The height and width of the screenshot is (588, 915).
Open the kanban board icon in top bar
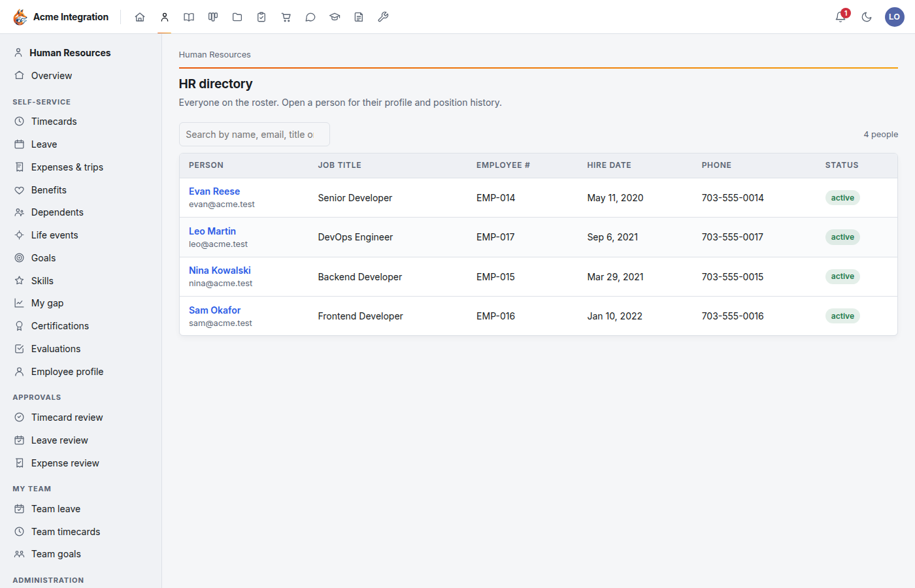(x=213, y=17)
